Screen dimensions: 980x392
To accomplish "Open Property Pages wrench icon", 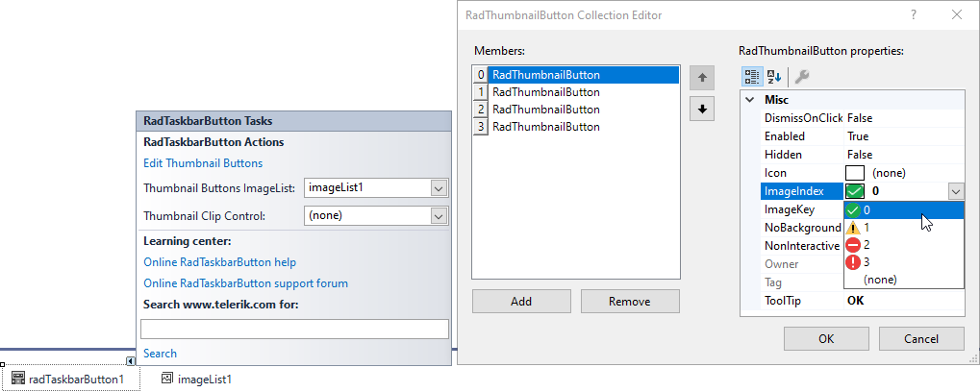I will point(801,76).
